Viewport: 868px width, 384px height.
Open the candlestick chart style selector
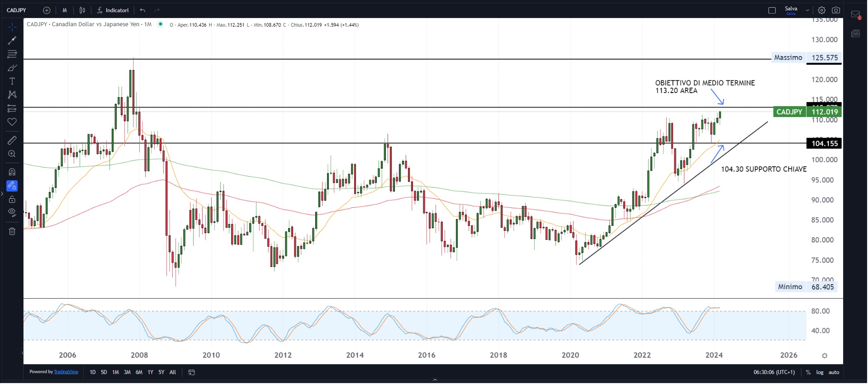coord(82,10)
